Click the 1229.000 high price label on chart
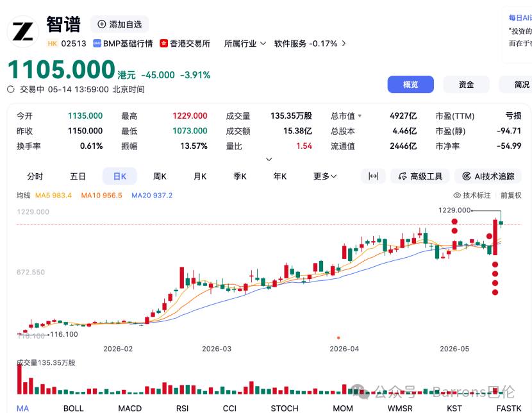532x413 pixels. coord(454,210)
